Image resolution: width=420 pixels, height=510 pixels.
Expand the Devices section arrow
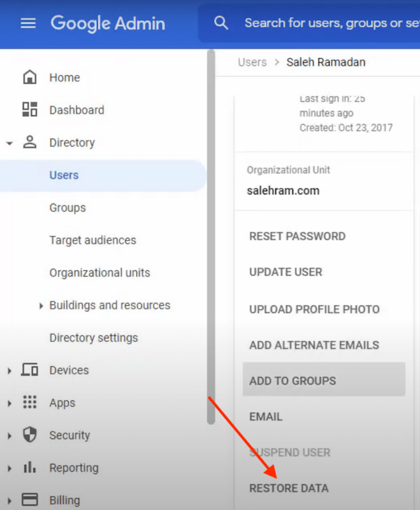click(10, 370)
